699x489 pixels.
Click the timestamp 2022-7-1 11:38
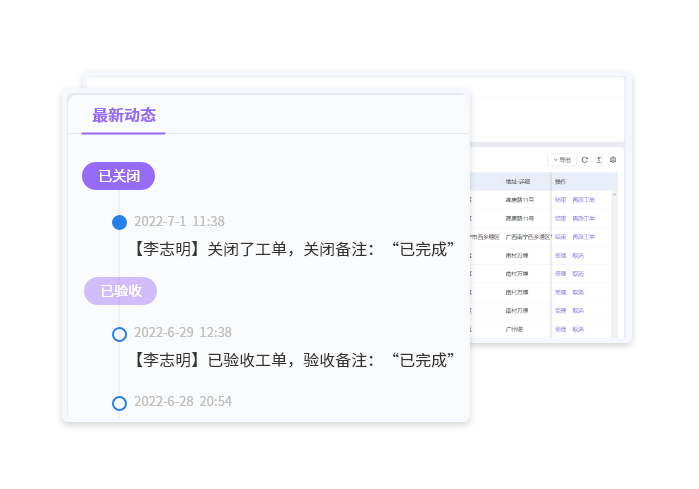point(179,221)
